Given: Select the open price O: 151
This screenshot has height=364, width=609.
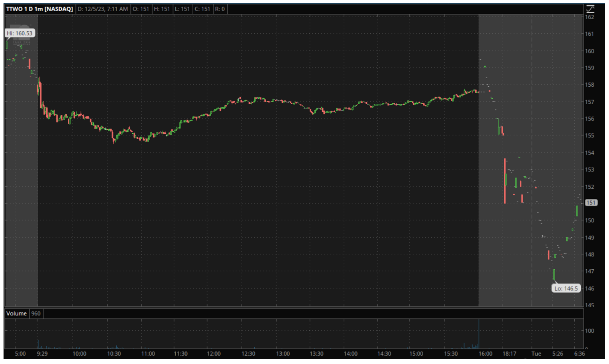Looking at the screenshot, I should point(141,9).
